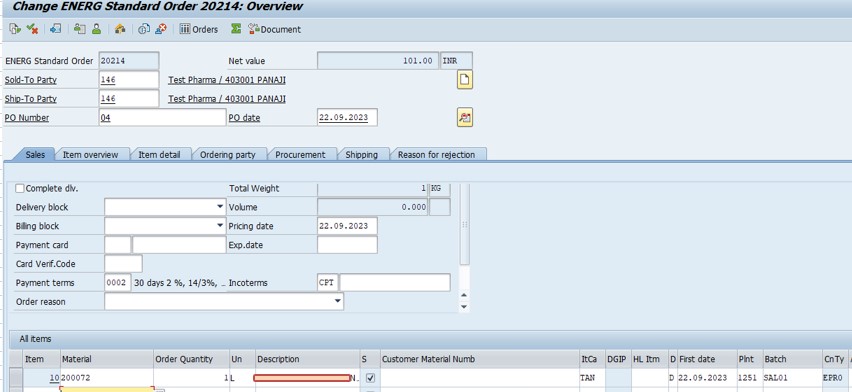Switch to the Shipping tab

pos(361,154)
